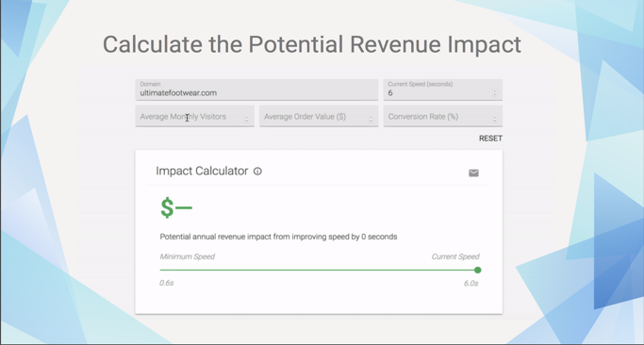The image size is (644, 345).
Task: Click the Current Speed stepper arrows
Action: [x=495, y=92]
